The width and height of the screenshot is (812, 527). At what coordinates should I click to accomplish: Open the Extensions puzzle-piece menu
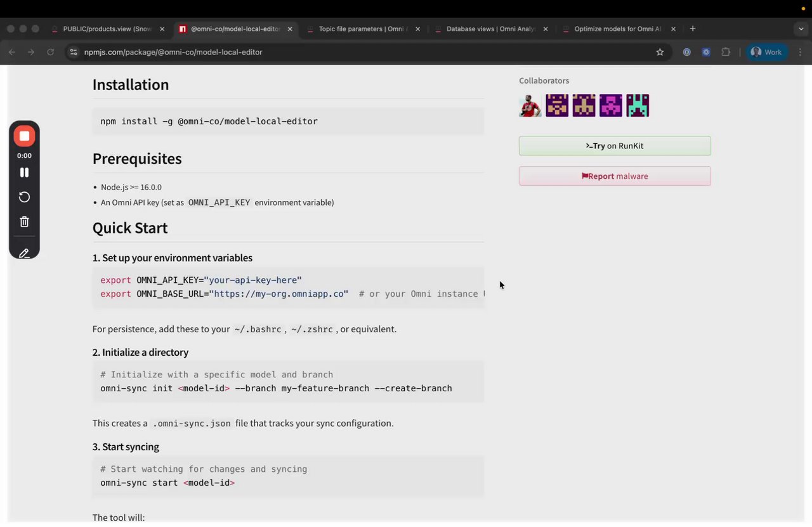(726, 52)
